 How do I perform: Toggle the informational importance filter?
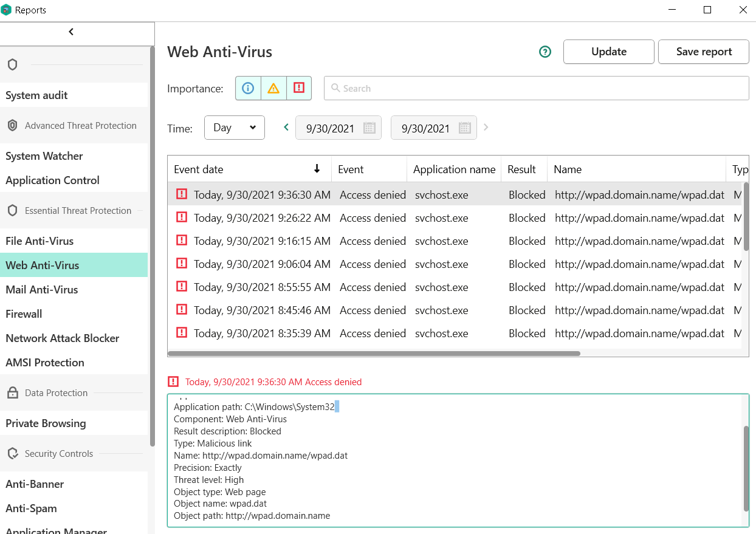point(248,88)
